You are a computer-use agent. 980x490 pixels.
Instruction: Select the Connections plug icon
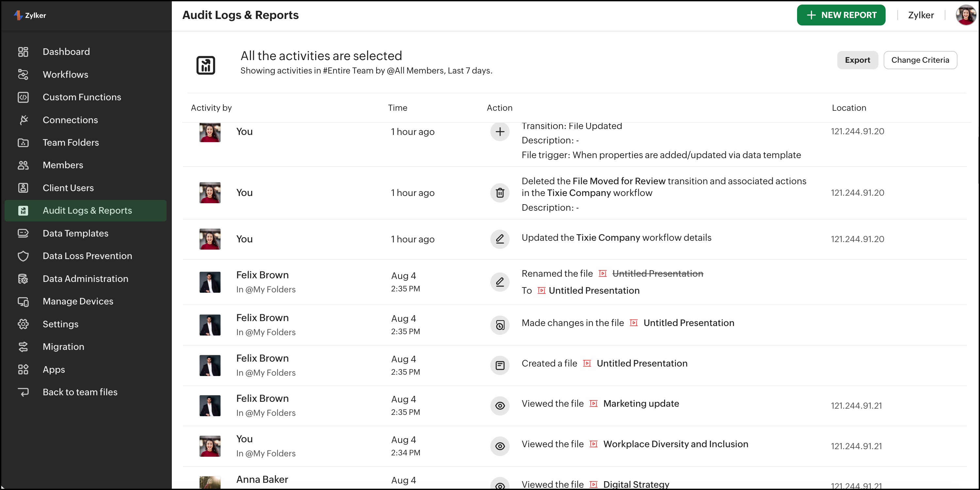(x=23, y=120)
